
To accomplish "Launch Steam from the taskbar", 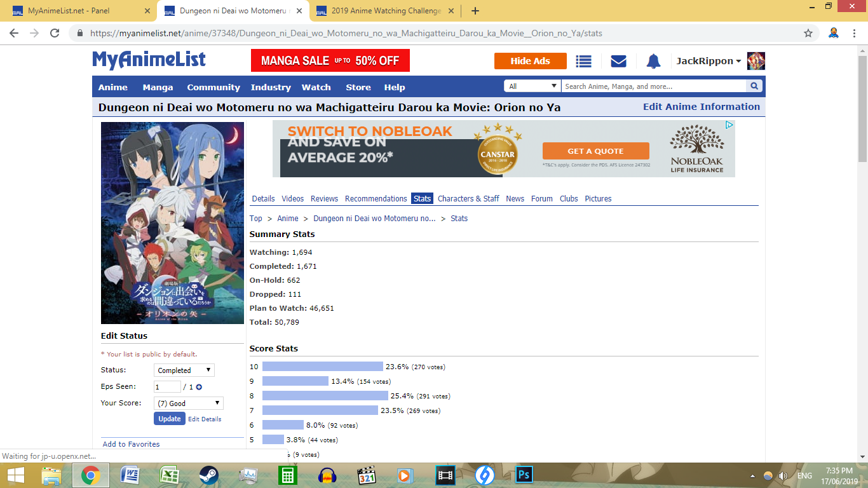I will click(208, 475).
